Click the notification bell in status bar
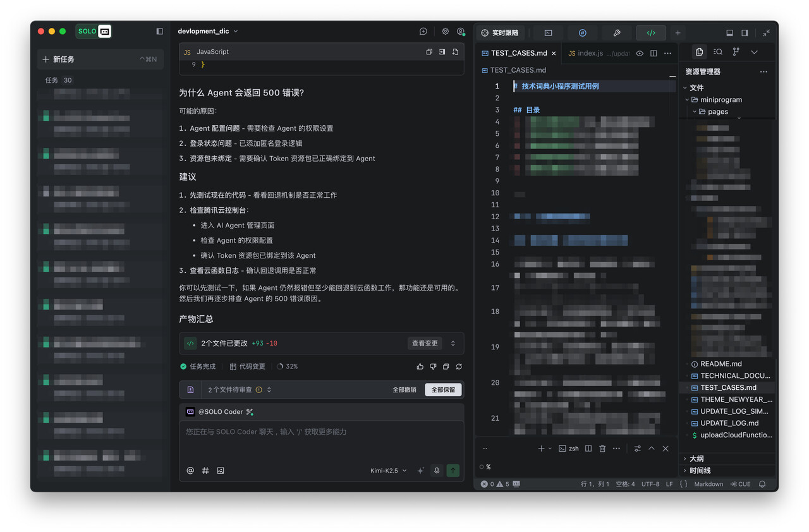The image size is (809, 532). coord(762,484)
